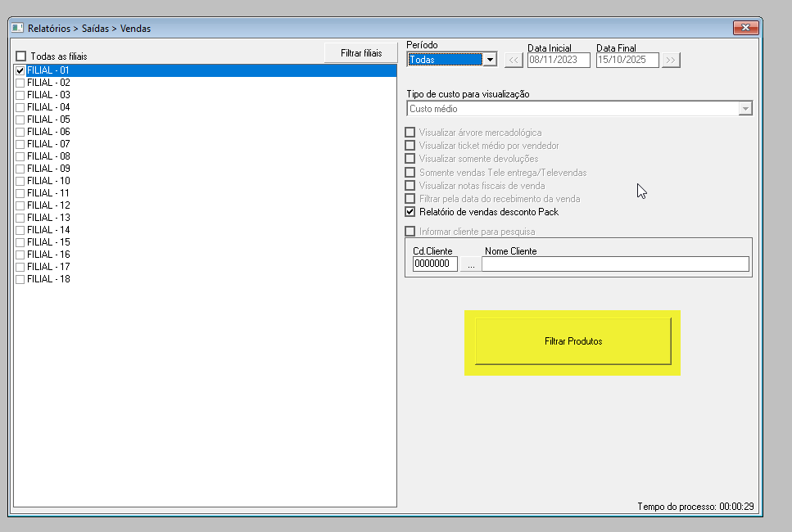Uncheck the FILIAL - 01 checkbox
This screenshot has width=792, height=532.
click(20, 70)
